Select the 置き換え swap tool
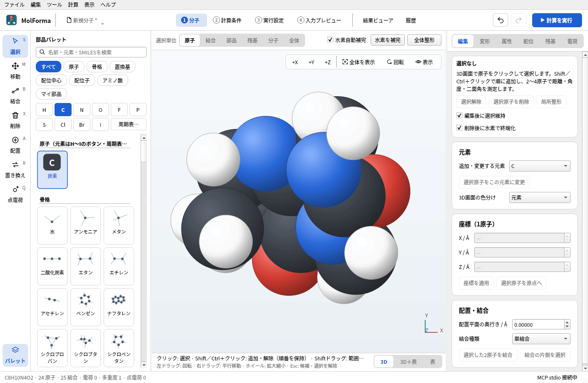This screenshot has width=588, height=383. [15, 169]
